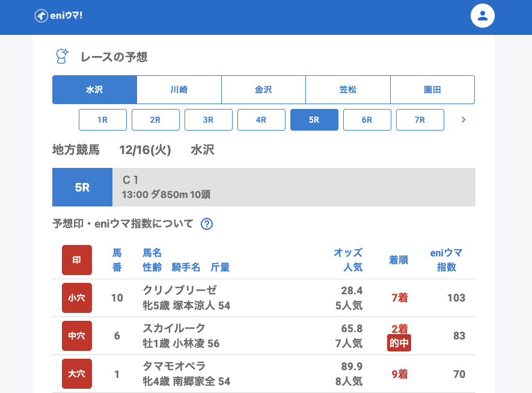Switch to the 金沢 racecourse tab
Viewport: 532px width, 393px height.
[263, 90]
